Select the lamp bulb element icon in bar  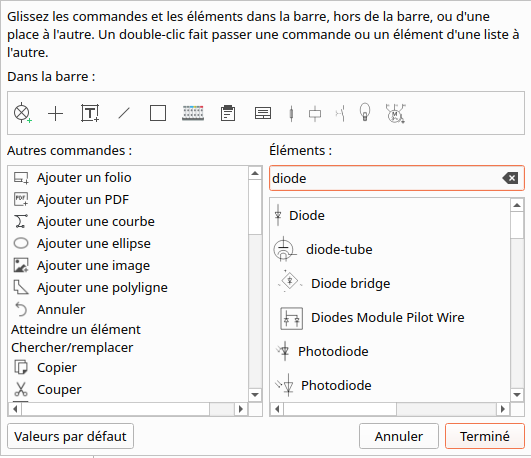tap(365, 112)
